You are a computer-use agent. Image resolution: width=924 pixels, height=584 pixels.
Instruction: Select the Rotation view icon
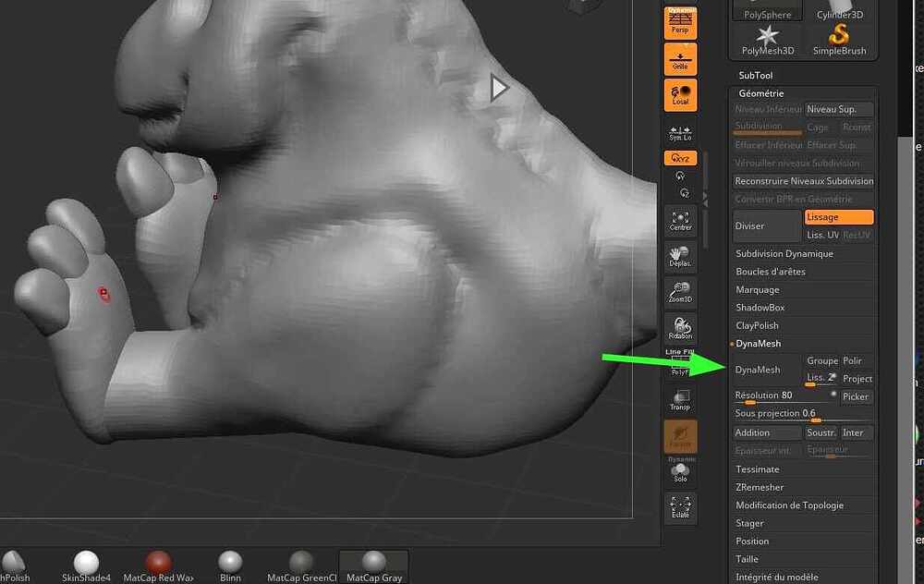tap(680, 328)
